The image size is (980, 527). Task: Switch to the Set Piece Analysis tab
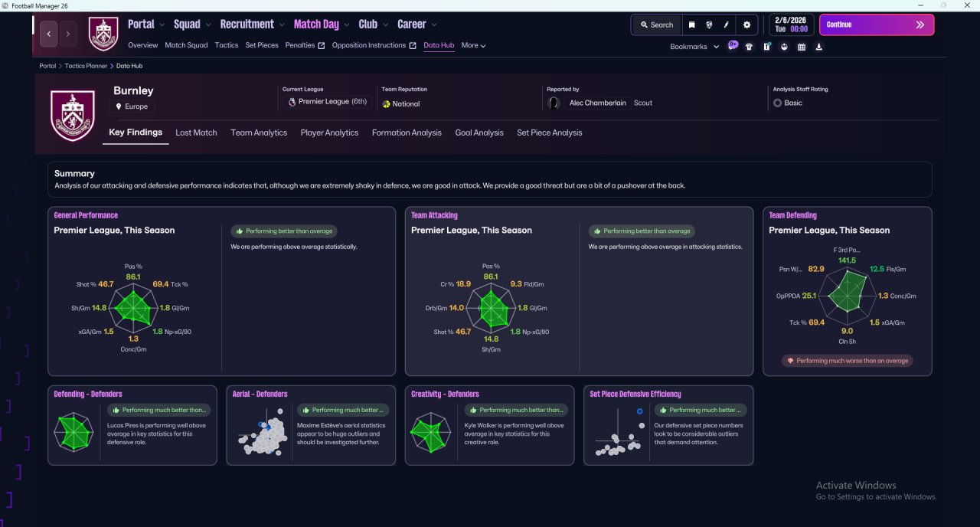(x=550, y=133)
